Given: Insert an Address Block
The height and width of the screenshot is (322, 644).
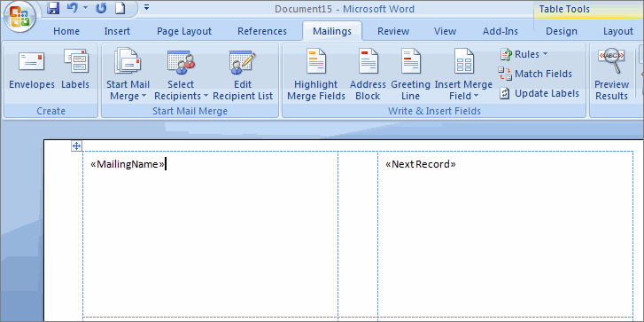Looking at the screenshot, I should (x=368, y=74).
